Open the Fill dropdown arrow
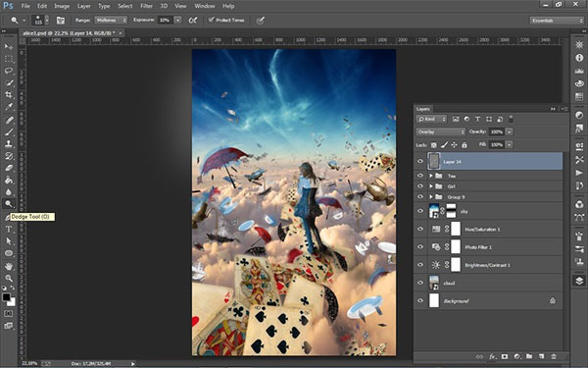This screenshot has height=368, width=588. pyautogui.click(x=510, y=145)
